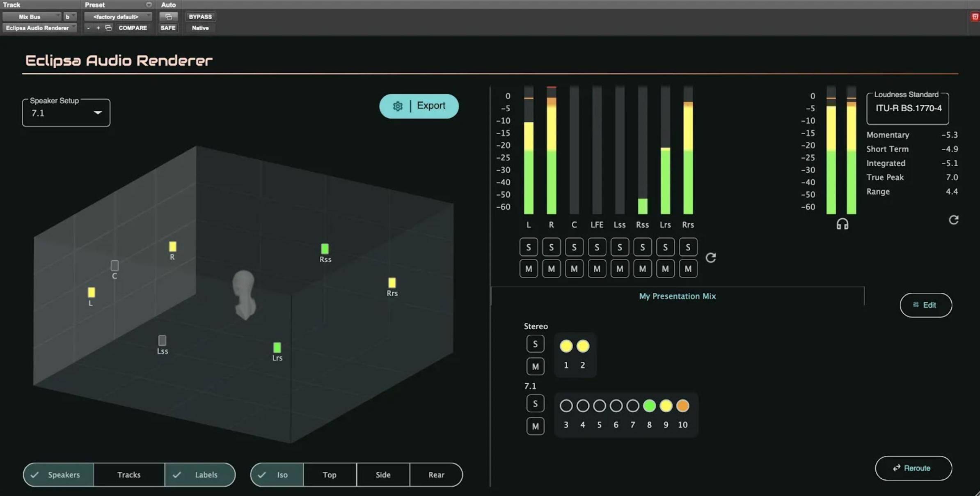This screenshot has height=496, width=980.
Task: Click the Rss speaker marker in 3D room
Action: [325, 249]
